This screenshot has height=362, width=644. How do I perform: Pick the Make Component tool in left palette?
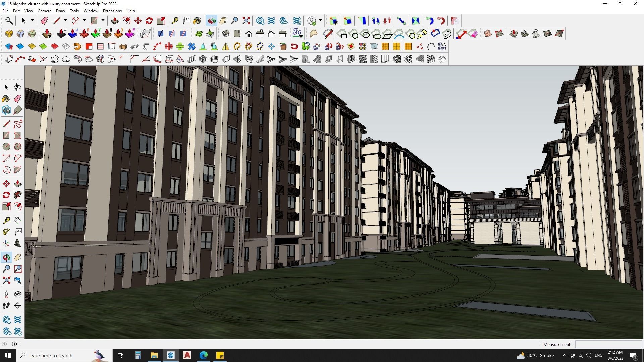[x=6, y=110]
